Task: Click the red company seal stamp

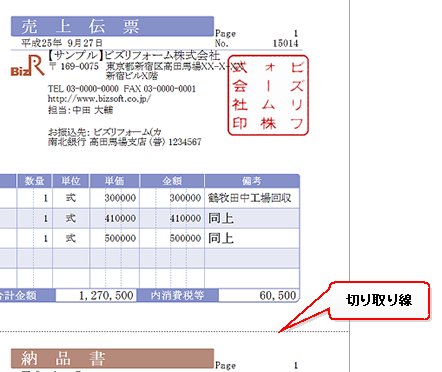Action: pos(268,96)
